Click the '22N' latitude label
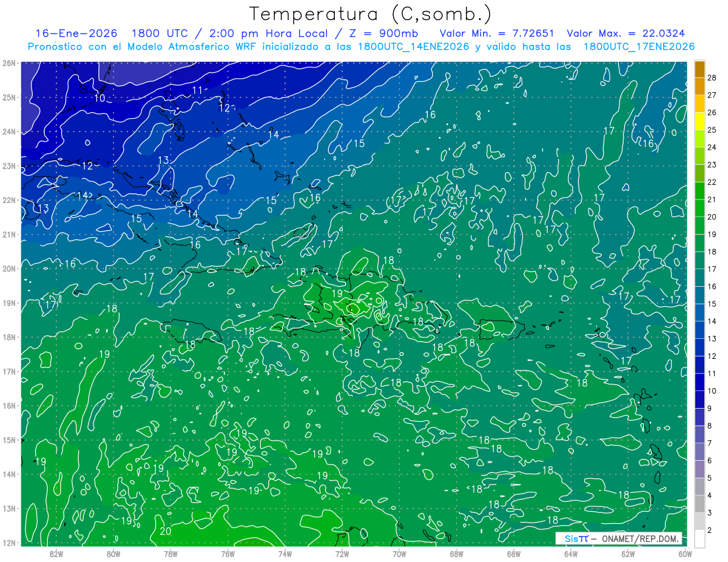The height and width of the screenshot is (562, 728). [x=8, y=200]
